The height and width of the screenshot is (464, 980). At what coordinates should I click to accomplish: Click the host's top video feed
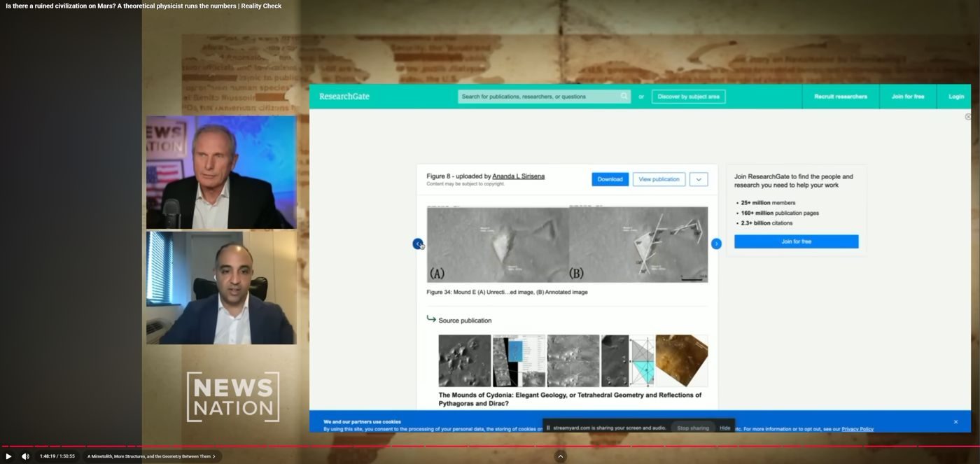click(x=221, y=172)
